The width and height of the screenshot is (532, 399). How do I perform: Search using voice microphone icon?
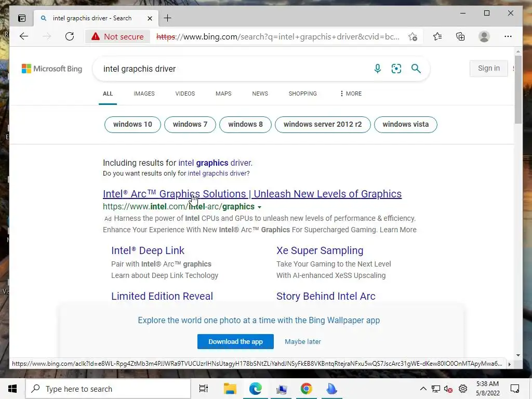coord(377,69)
